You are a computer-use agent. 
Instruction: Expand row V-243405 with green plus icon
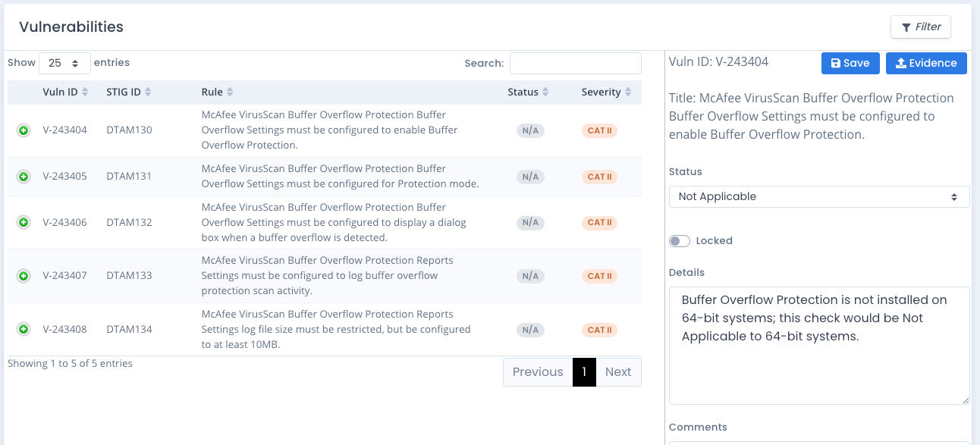[x=24, y=177]
